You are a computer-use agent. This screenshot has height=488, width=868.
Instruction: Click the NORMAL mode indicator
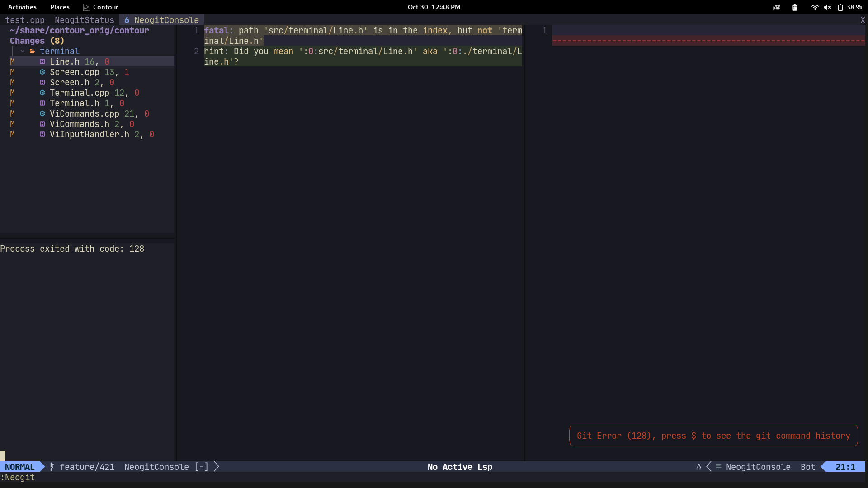pyautogui.click(x=20, y=467)
